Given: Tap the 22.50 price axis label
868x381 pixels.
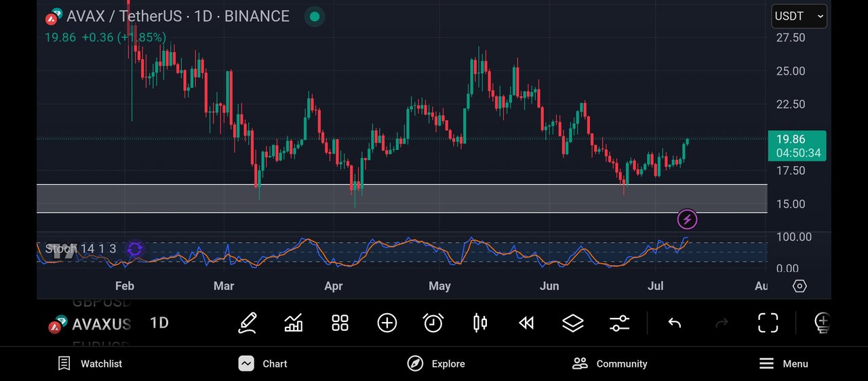Looking at the screenshot, I should [x=791, y=104].
